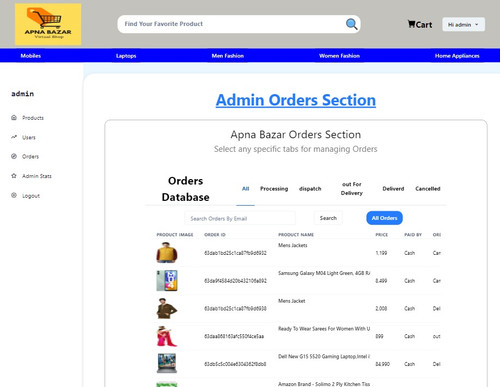Click the PRICE column header
Viewport: 500px width, 387px height.
tap(382, 235)
